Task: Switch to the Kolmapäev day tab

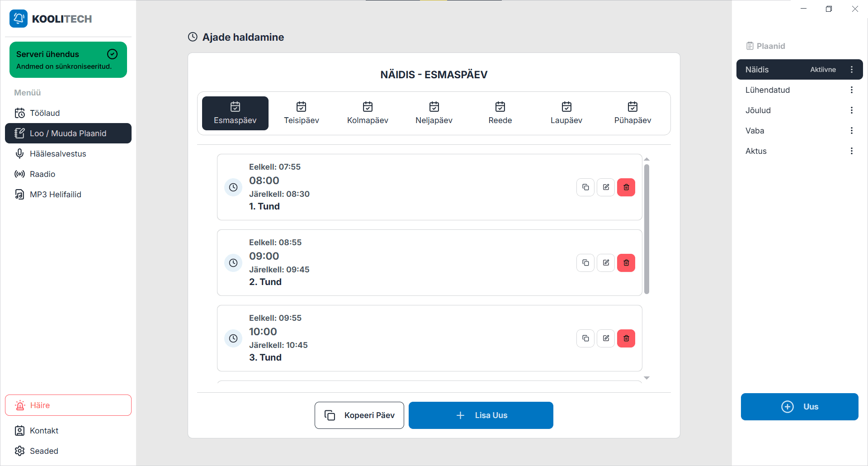Action: click(x=368, y=113)
